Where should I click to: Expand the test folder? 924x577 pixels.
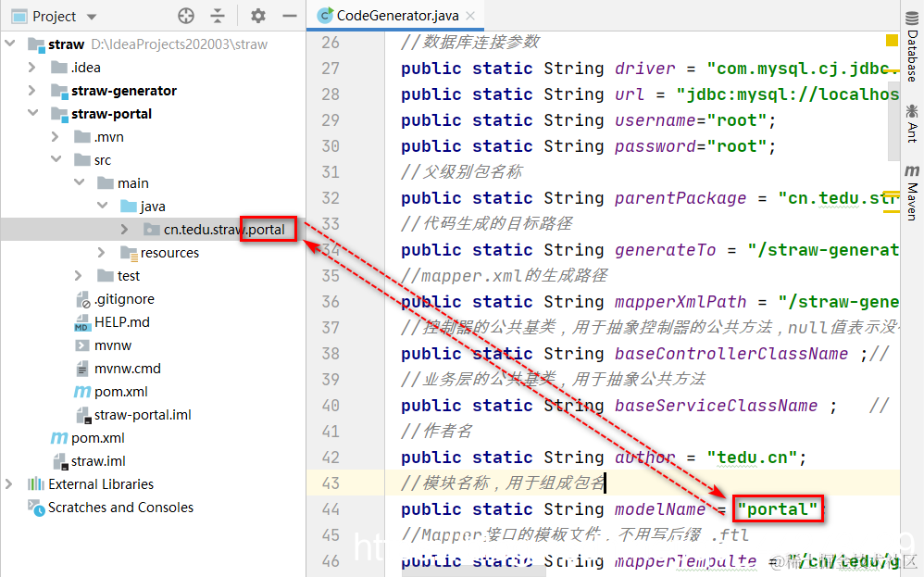coord(79,275)
